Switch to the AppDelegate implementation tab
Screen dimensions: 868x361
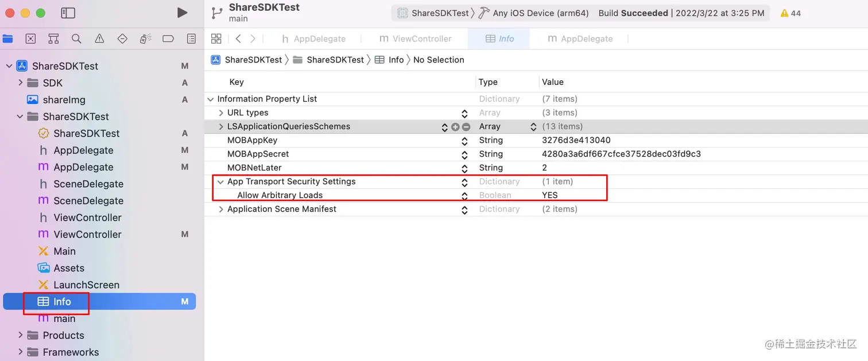pos(580,38)
